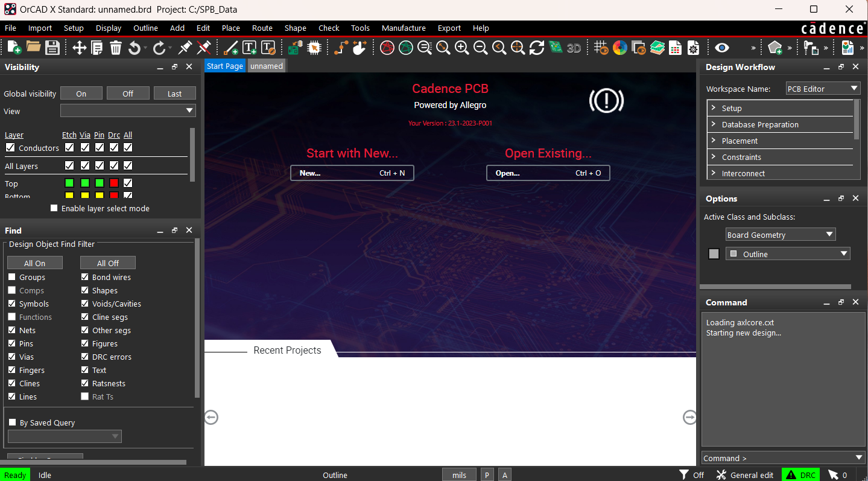This screenshot has height=481, width=868.
Task: Click the New... Ctrl+N button
Action: tap(352, 173)
